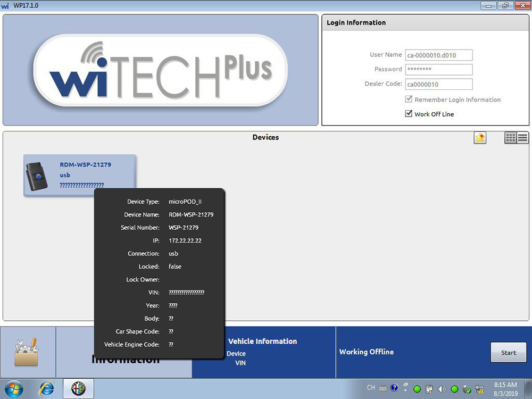Image resolution: width=532 pixels, height=399 pixels.
Task: Click the wiTECH Plus logo banner
Action: tap(161, 70)
